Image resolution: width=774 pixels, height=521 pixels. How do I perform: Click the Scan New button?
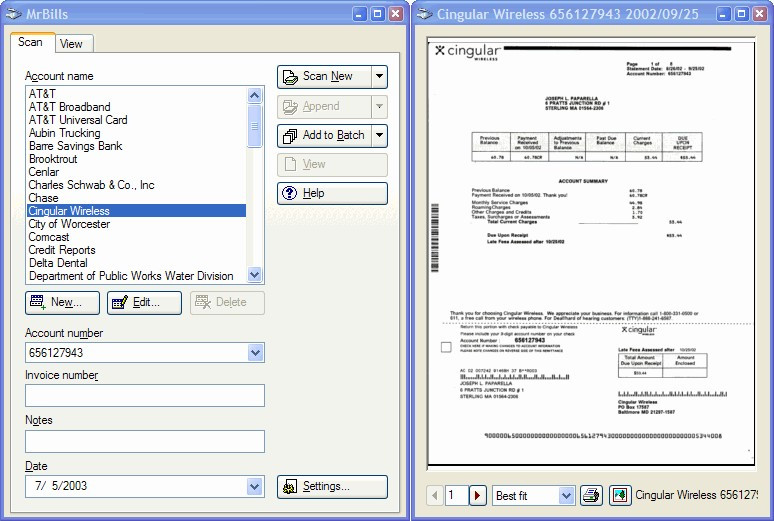pos(324,77)
